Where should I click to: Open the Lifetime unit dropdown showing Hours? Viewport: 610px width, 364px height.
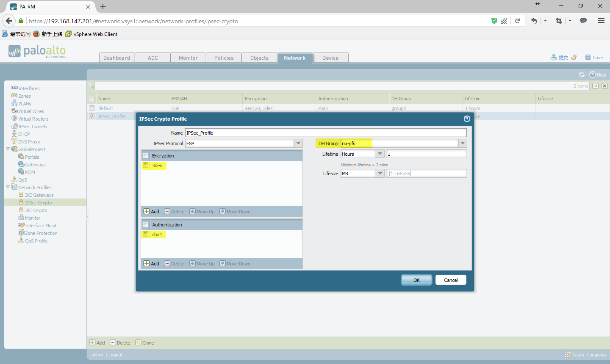pyautogui.click(x=380, y=154)
